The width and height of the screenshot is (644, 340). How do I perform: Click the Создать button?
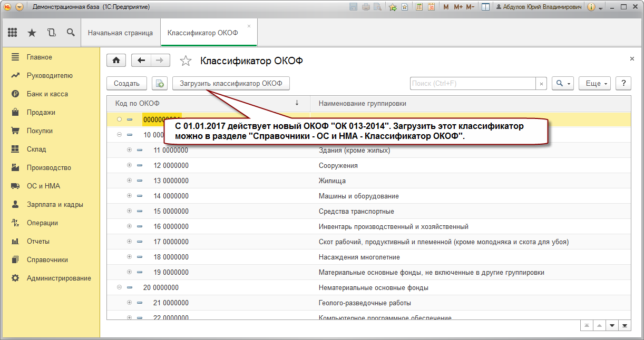click(126, 83)
